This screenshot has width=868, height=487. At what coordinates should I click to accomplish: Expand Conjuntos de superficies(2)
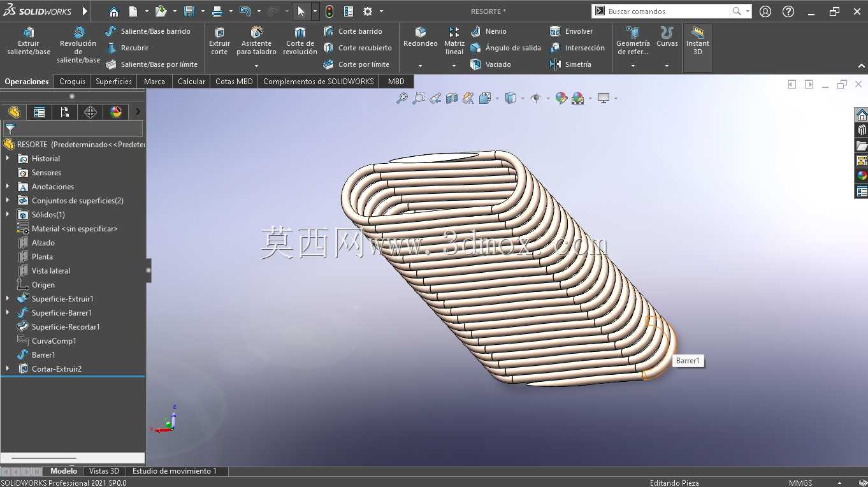pyautogui.click(x=8, y=200)
